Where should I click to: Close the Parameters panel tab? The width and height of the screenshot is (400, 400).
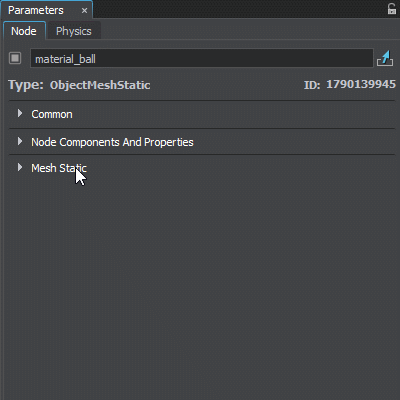[84, 11]
